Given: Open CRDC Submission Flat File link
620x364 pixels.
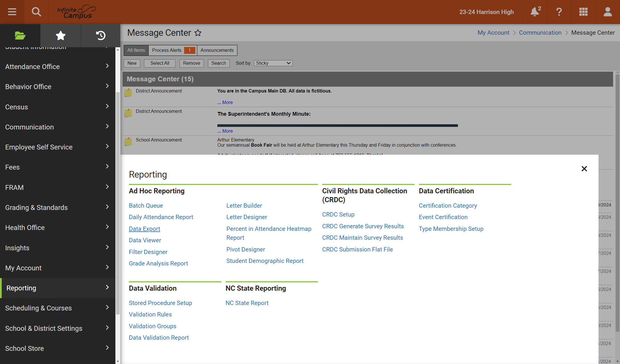Looking at the screenshot, I should 357,249.
